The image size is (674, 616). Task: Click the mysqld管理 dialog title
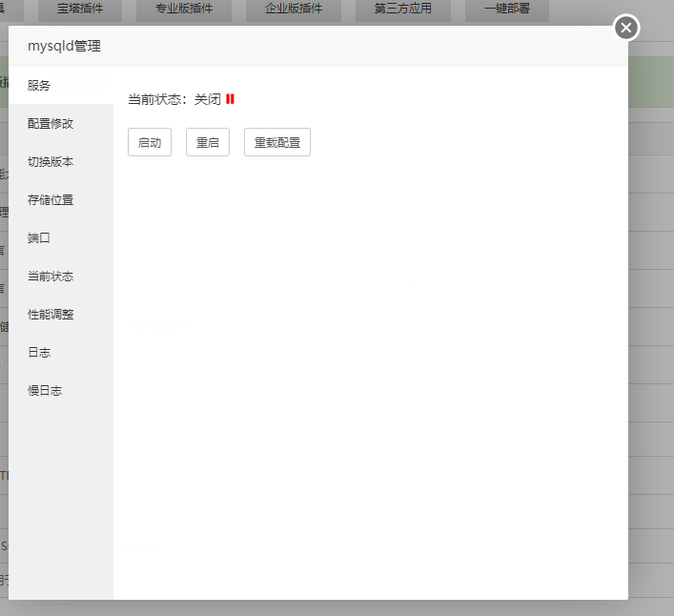[x=65, y=46]
